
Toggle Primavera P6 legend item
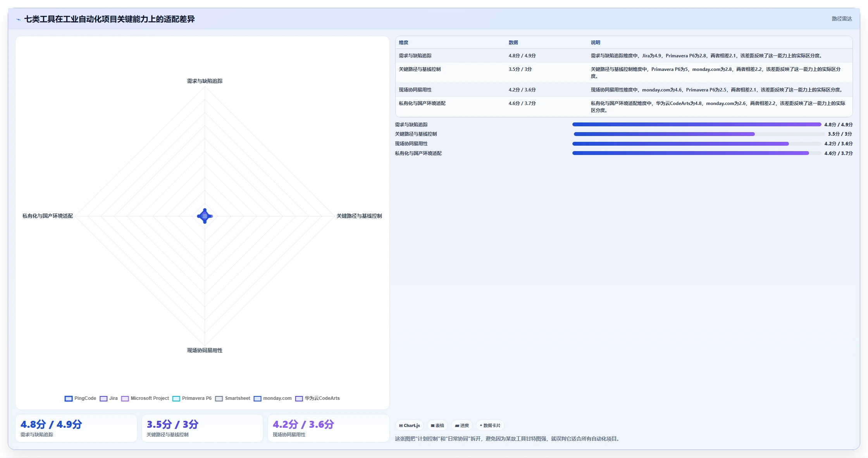point(192,398)
